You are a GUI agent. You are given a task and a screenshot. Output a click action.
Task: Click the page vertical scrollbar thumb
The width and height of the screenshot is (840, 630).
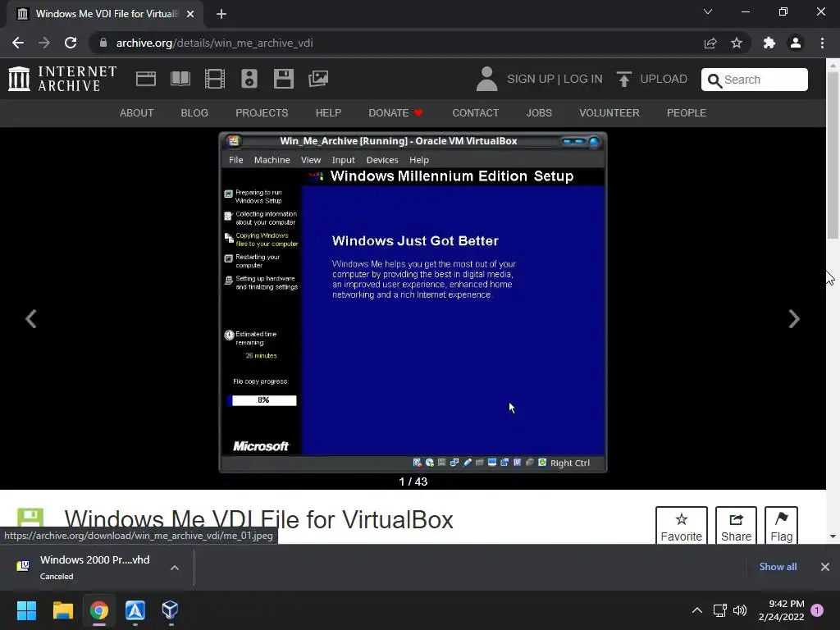[x=833, y=155]
